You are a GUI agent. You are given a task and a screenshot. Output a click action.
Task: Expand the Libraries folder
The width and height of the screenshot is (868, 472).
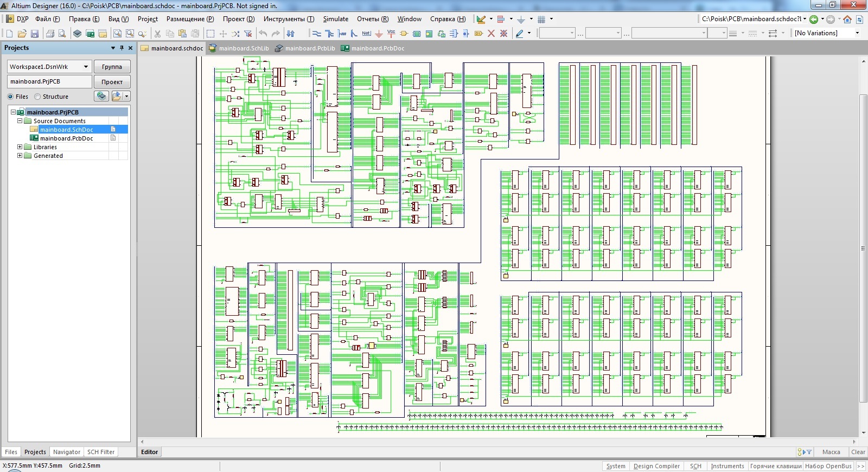coord(20,147)
